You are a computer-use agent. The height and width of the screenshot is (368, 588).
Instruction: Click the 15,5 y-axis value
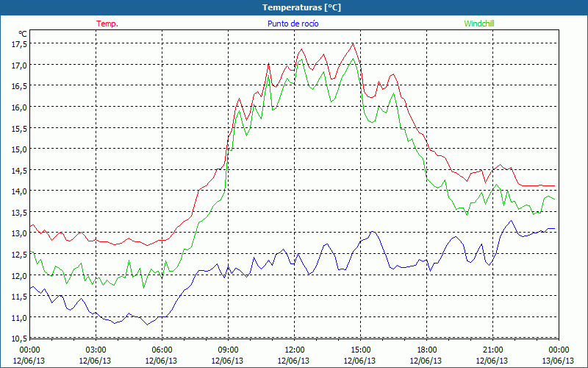(x=20, y=128)
